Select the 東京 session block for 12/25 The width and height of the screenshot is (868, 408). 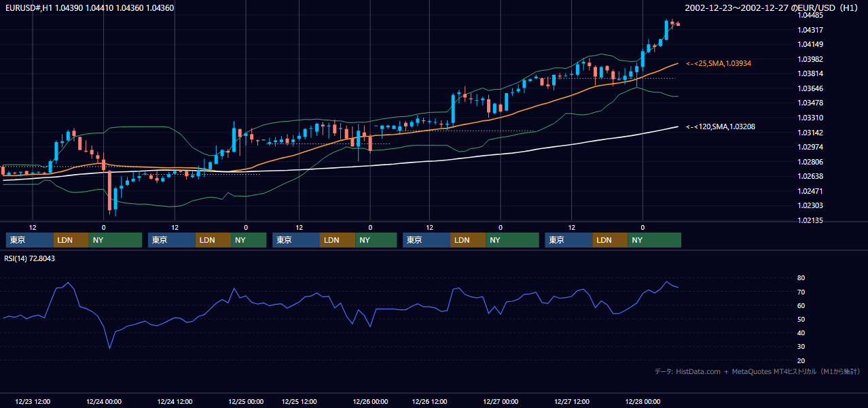[296, 240]
